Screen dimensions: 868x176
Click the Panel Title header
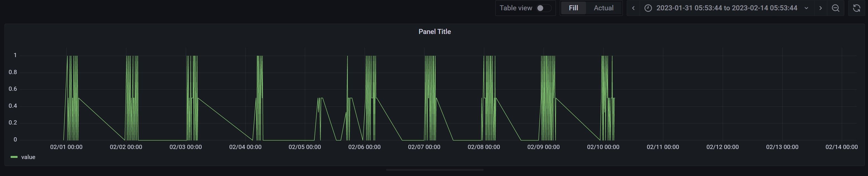point(434,32)
